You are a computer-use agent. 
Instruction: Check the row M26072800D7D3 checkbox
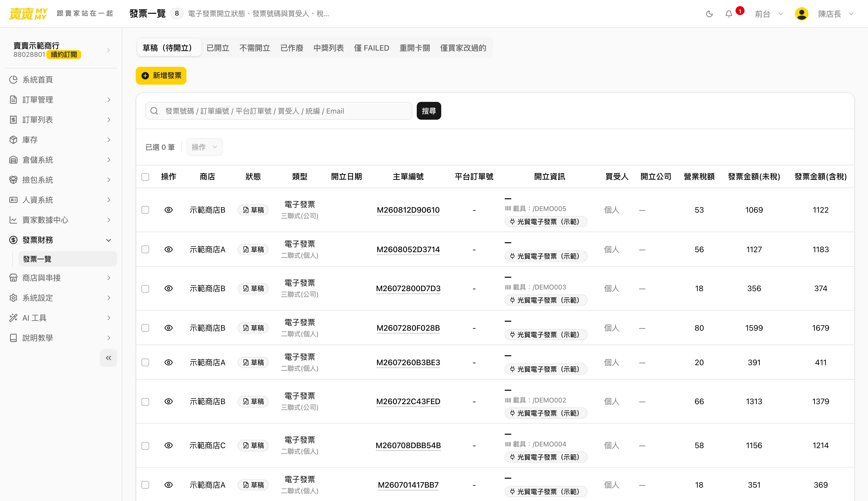click(x=145, y=289)
